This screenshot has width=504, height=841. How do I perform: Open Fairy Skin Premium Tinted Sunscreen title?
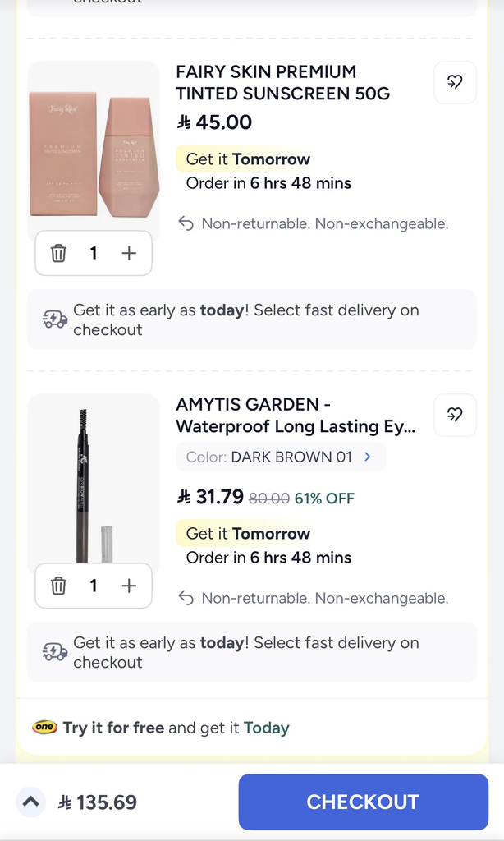(283, 83)
